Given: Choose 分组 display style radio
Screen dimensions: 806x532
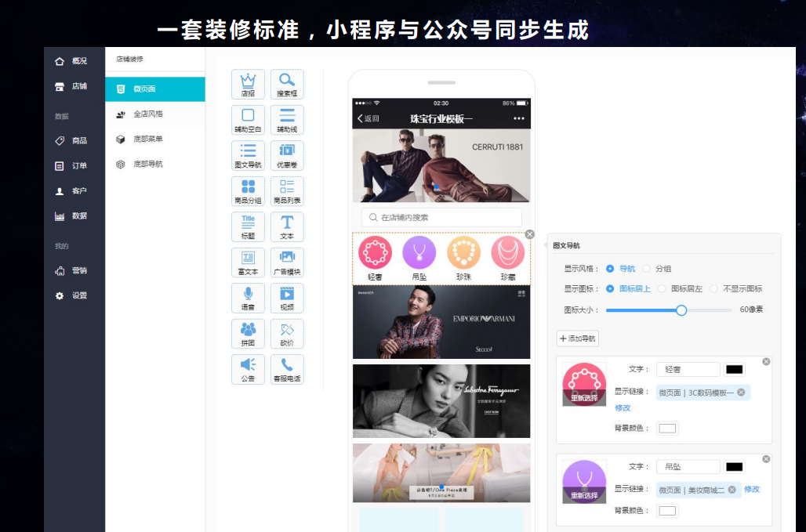Looking at the screenshot, I should 646,269.
